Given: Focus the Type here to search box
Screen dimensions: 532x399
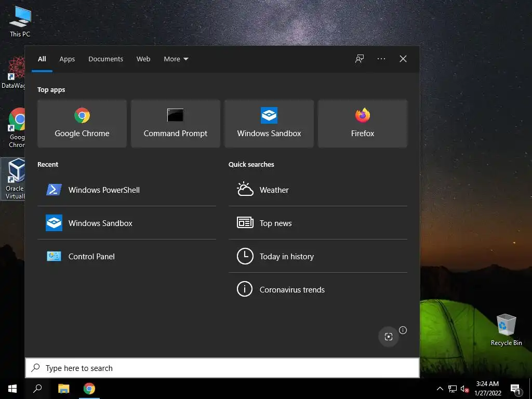Looking at the screenshot, I should pos(222,368).
